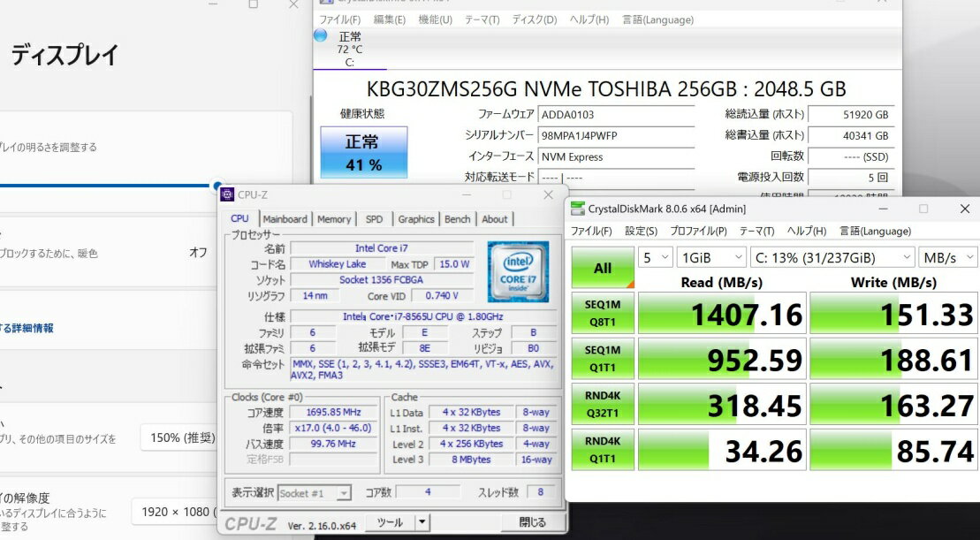The image size is (980, 540).
Task: Click the CrystalDiskMark title bar icon
Action: pyautogui.click(x=577, y=209)
